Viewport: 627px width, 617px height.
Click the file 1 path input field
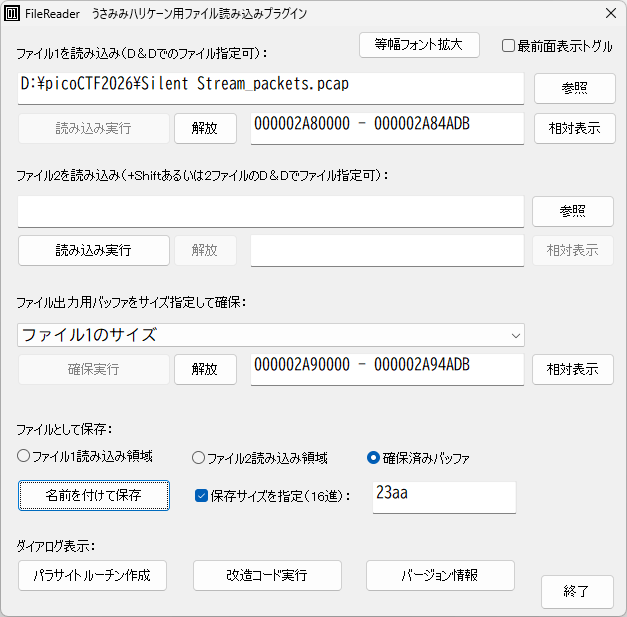pos(270,86)
